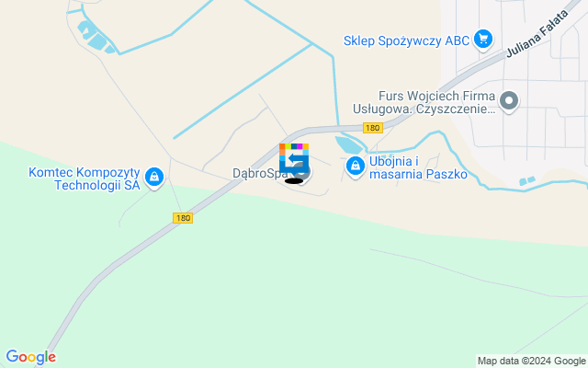Viewport: 588px width, 368px height.
Task: Click the Sklep Spożywczy ABC shopping cart pin
Action: click(483, 40)
